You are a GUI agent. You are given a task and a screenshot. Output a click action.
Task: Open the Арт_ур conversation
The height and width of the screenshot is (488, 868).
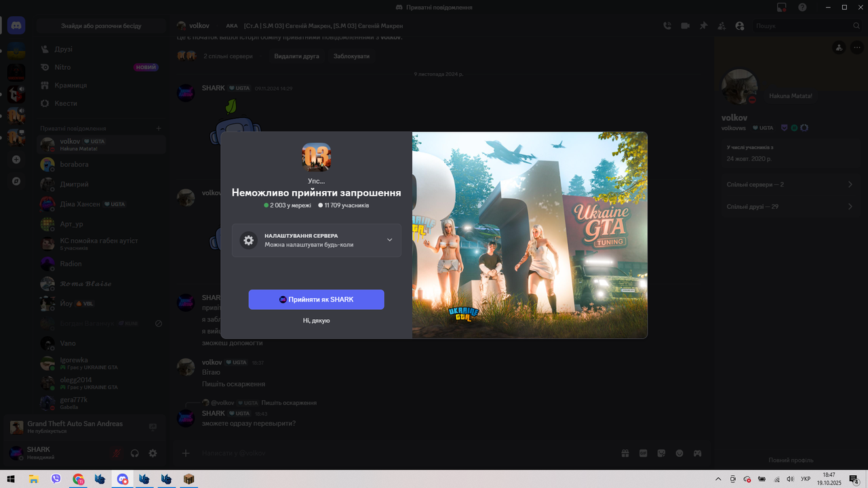pos(101,224)
